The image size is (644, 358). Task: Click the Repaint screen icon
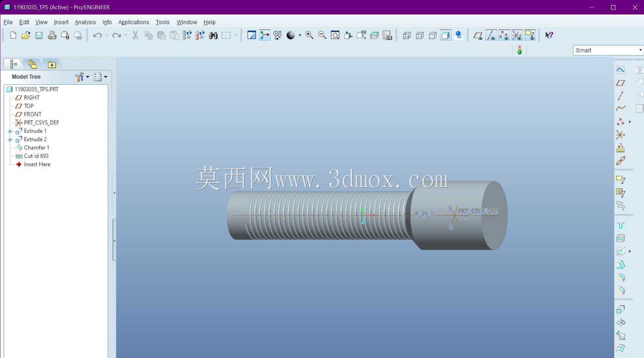click(x=251, y=35)
